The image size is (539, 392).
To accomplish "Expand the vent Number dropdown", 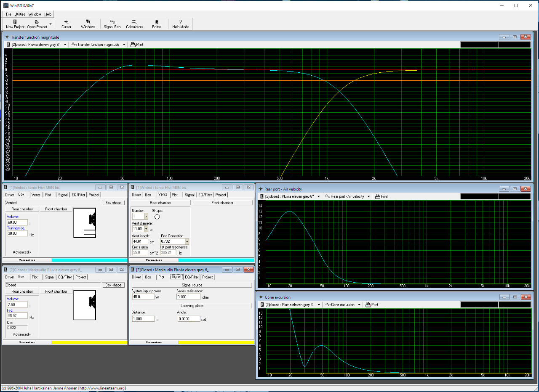I will (146, 216).
